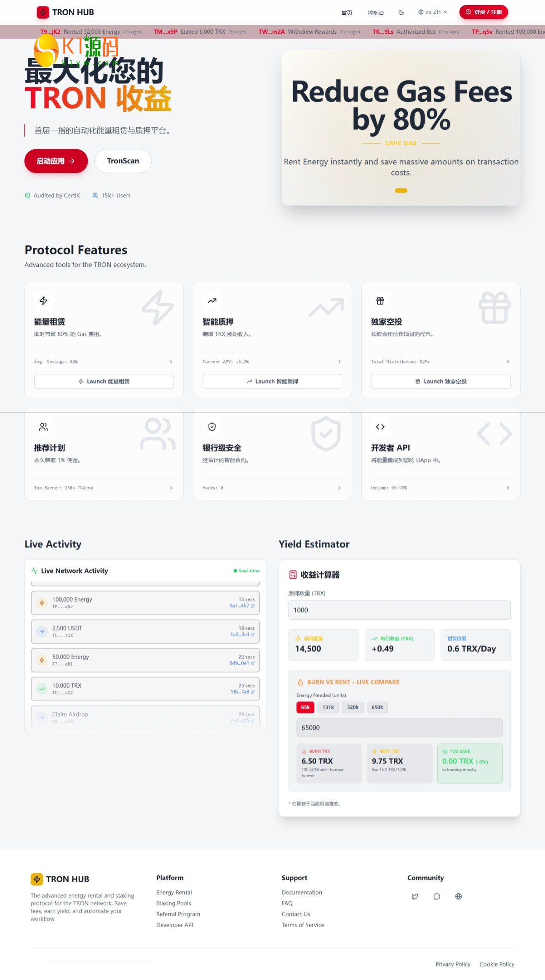Click the users icon on the 推荐计划 card

coord(43,427)
